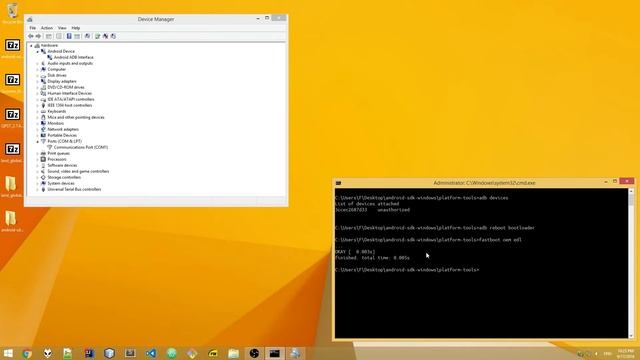
Task: Select IEEE 1394 host controllers
Action: point(69,105)
